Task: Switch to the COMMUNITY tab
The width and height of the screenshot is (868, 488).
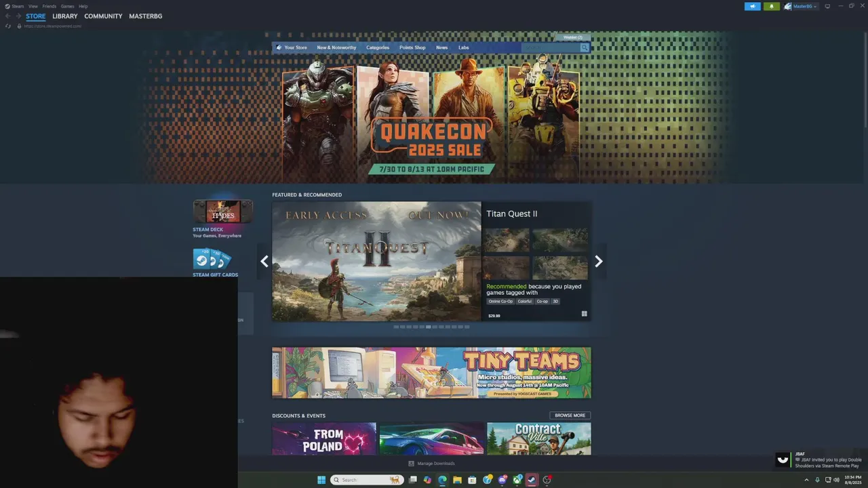Action: [x=103, y=16]
